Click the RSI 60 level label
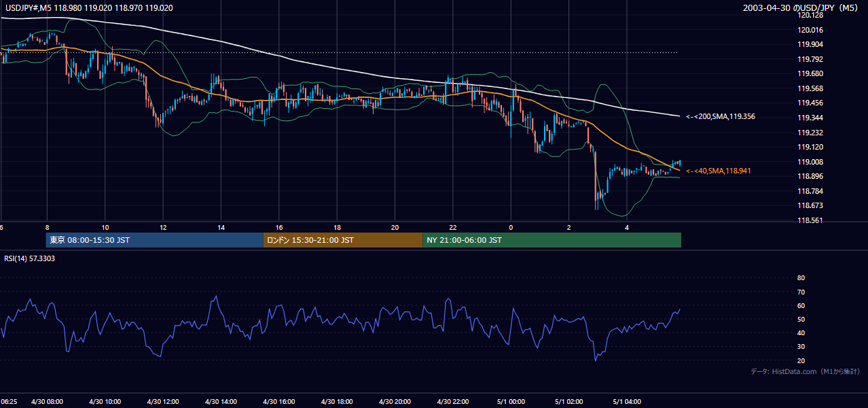The height and width of the screenshot is (408, 868). tap(801, 305)
